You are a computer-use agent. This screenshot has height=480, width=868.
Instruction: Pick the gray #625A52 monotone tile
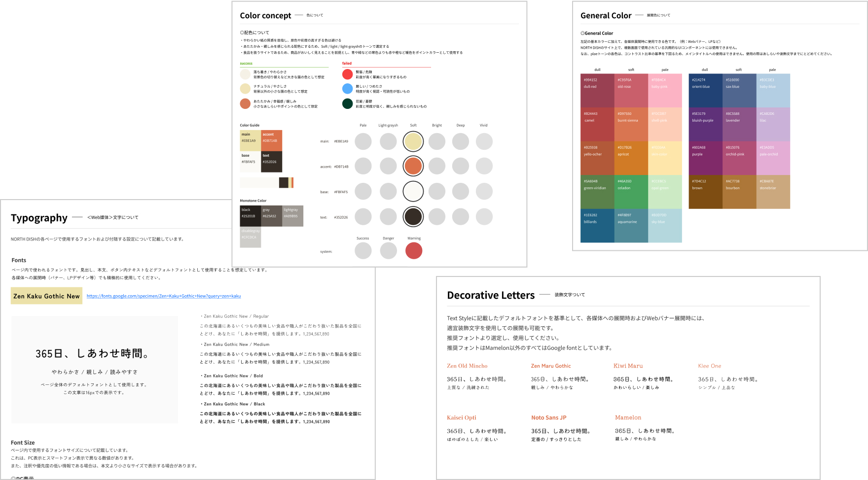pos(272,216)
